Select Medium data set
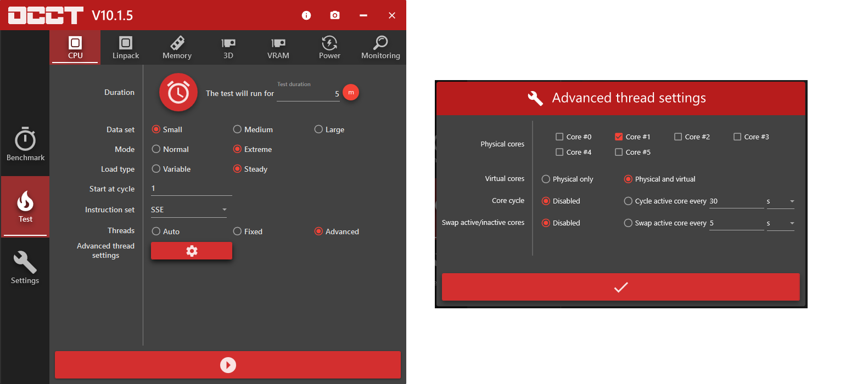 tap(253, 129)
